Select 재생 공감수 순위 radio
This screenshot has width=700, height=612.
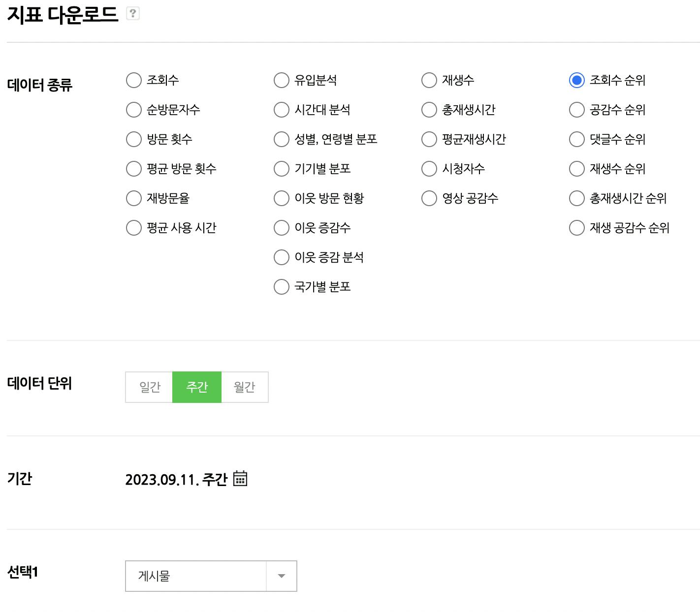(577, 228)
